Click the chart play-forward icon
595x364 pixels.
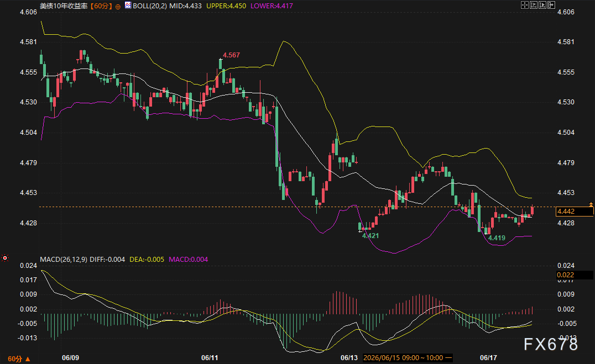[x=542, y=5]
